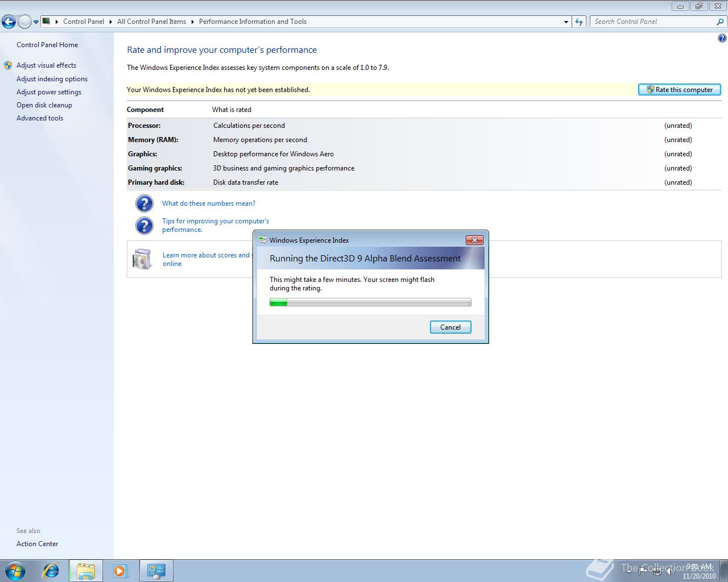Screen dimensions: 728x582
Task: Open 'What do these numbers mean?' link
Action: pyautogui.click(x=209, y=203)
